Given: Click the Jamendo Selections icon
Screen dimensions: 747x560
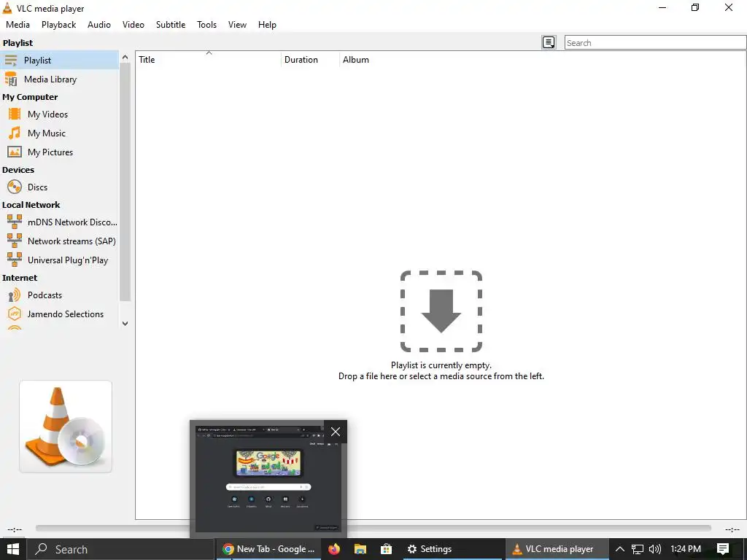Looking at the screenshot, I should tap(15, 314).
